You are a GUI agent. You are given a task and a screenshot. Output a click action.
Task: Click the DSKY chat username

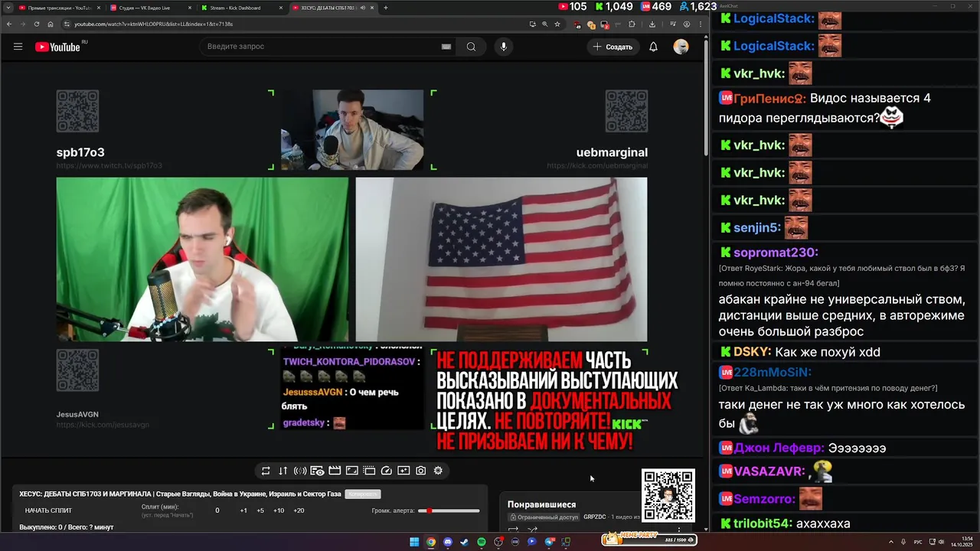tap(752, 352)
